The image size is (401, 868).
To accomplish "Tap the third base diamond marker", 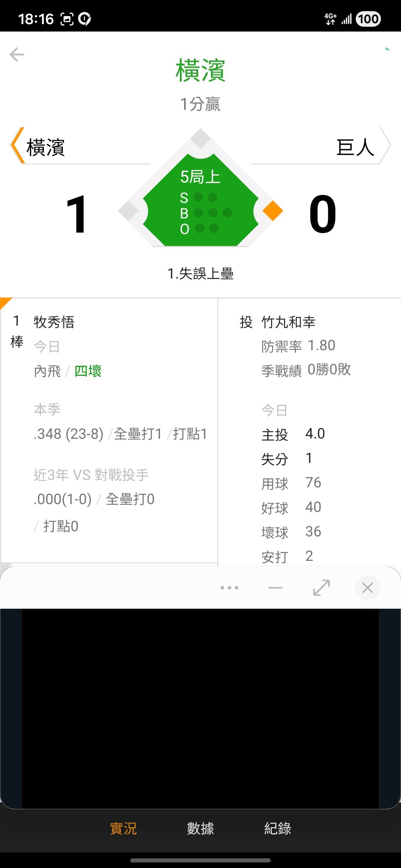I will [x=128, y=211].
